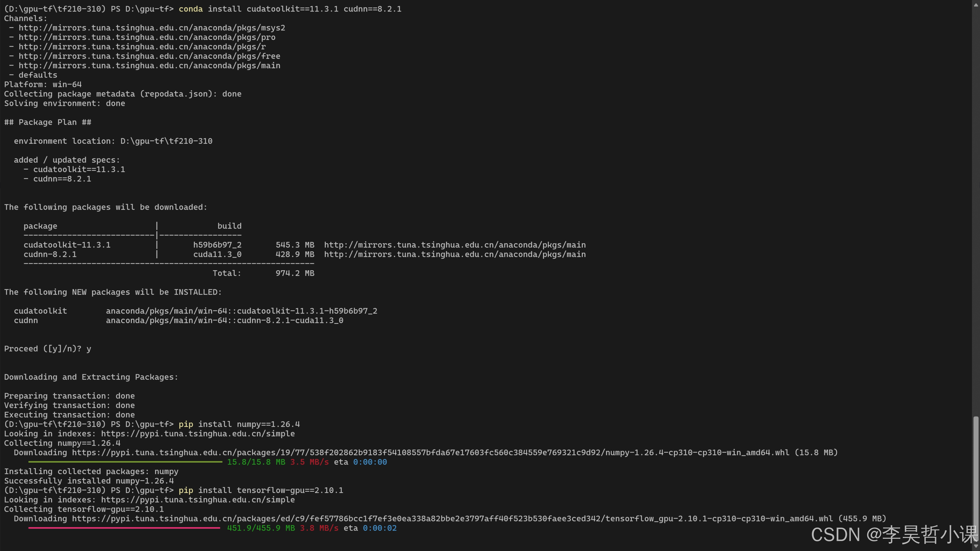Open the pkgs/msys2 channel URL
Viewport: 980px width, 551px height.
coord(151,28)
